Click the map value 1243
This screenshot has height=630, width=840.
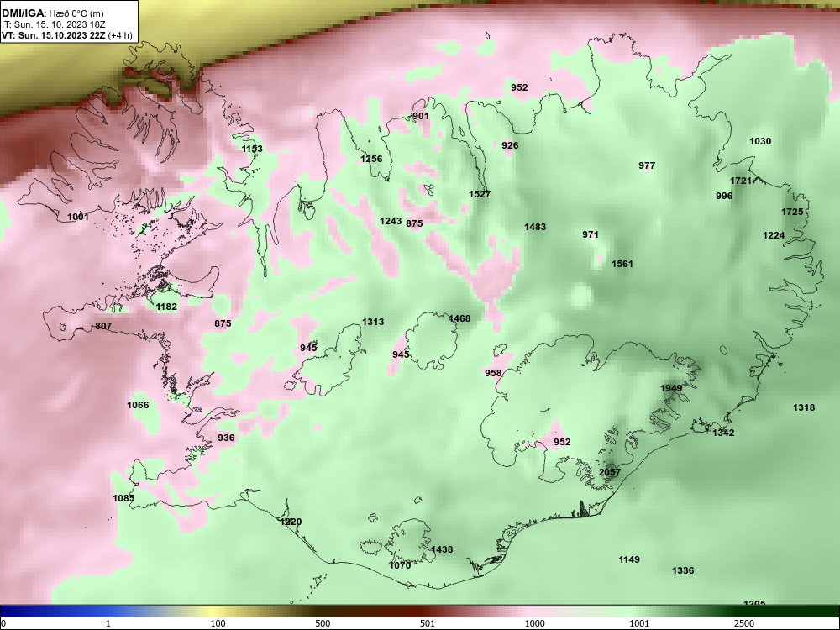click(x=391, y=221)
